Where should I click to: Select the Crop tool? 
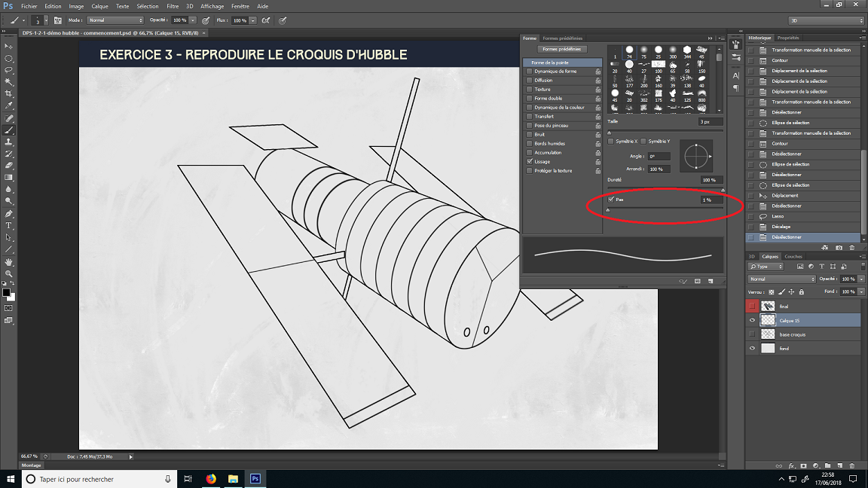click(x=9, y=93)
